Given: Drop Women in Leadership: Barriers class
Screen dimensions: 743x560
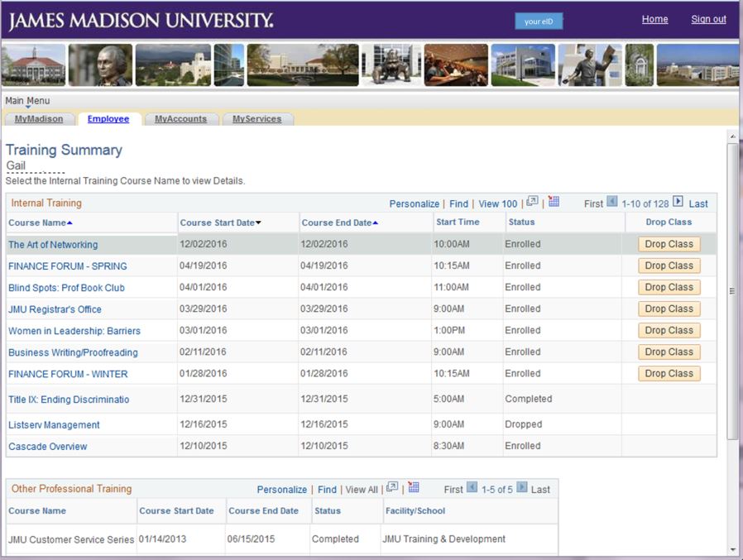Looking at the screenshot, I should [669, 330].
